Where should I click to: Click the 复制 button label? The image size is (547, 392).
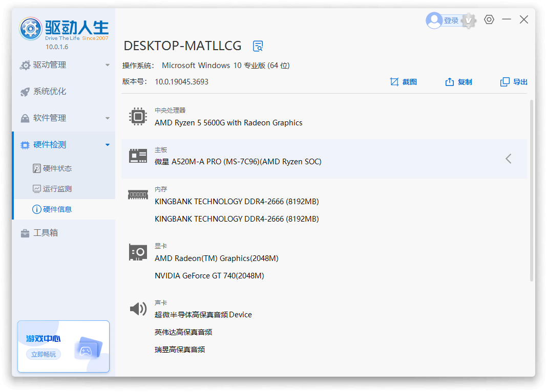465,82
